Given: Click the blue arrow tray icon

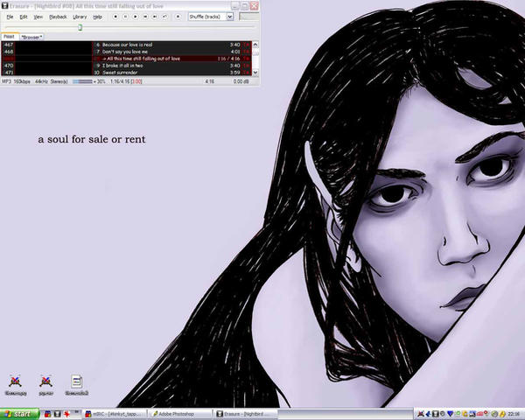Looking at the screenshot, I should 428,414.
